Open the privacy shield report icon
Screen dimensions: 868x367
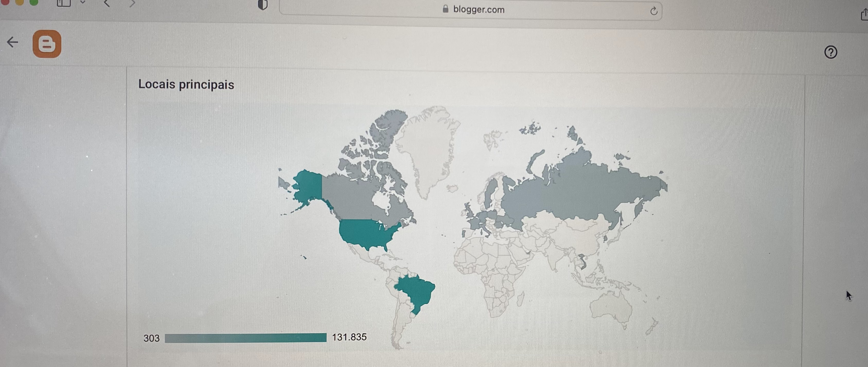pyautogui.click(x=262, y=5)
